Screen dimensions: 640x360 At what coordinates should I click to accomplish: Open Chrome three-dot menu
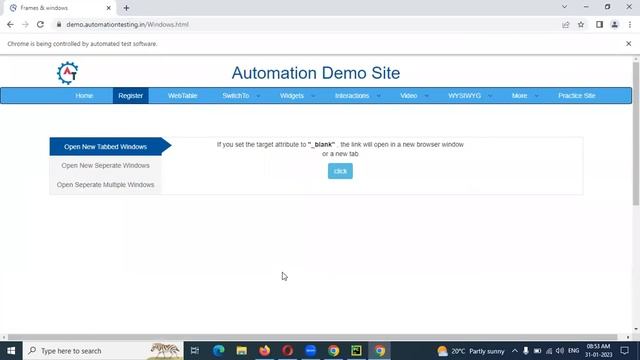point(630,24)
